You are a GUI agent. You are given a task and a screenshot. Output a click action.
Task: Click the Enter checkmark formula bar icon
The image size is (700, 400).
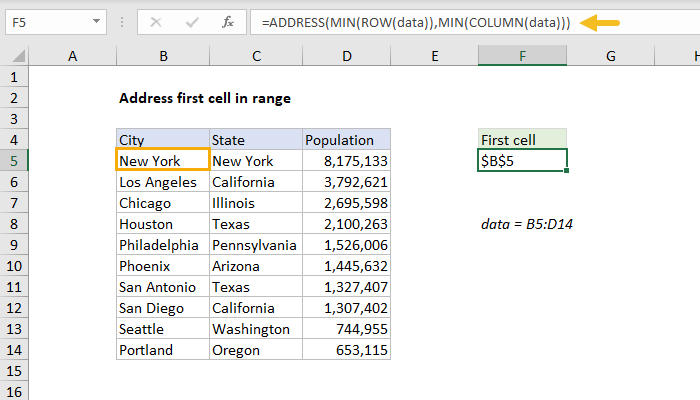(192, 22)
